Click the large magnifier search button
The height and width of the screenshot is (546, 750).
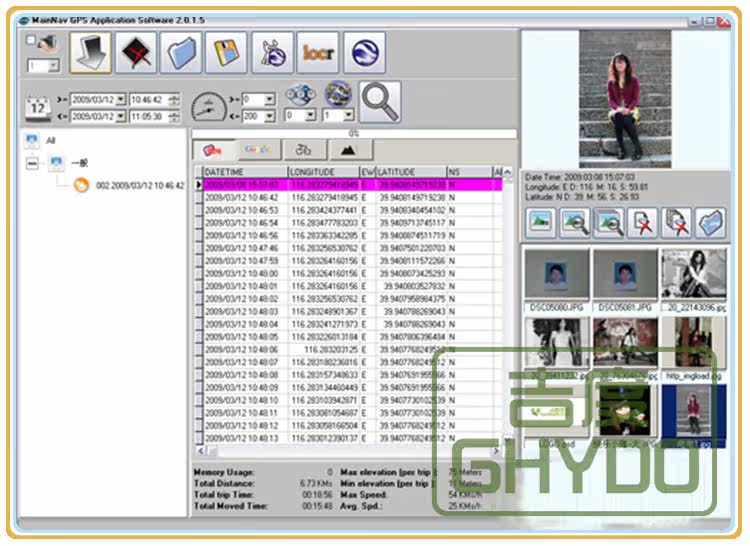tap(380, 102)
